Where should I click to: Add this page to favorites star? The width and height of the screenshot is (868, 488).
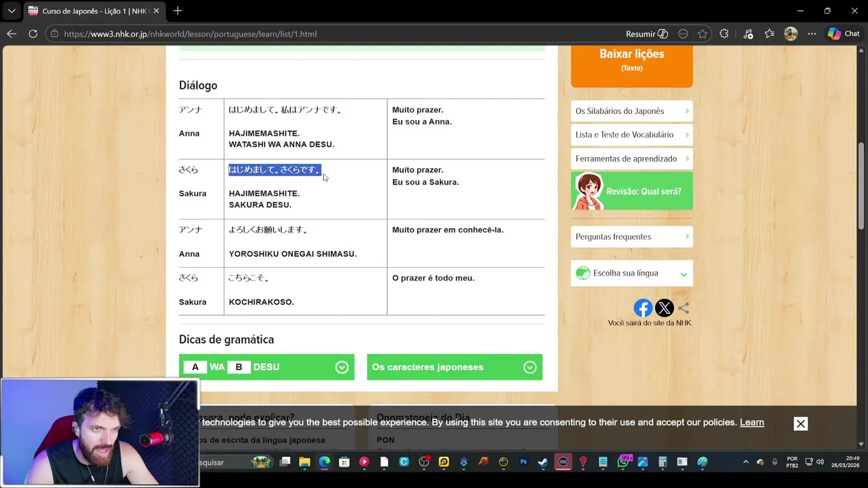(x=703, y=34)
